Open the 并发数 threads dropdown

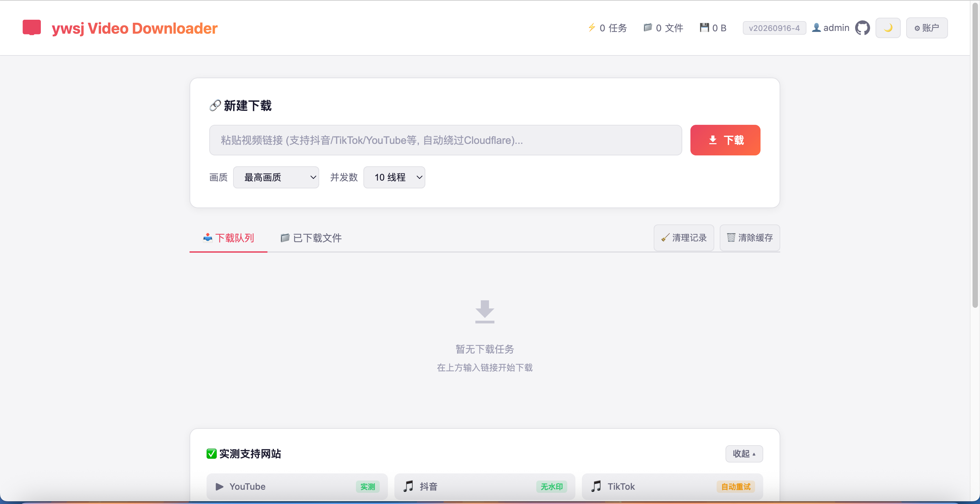pos(394,178)
